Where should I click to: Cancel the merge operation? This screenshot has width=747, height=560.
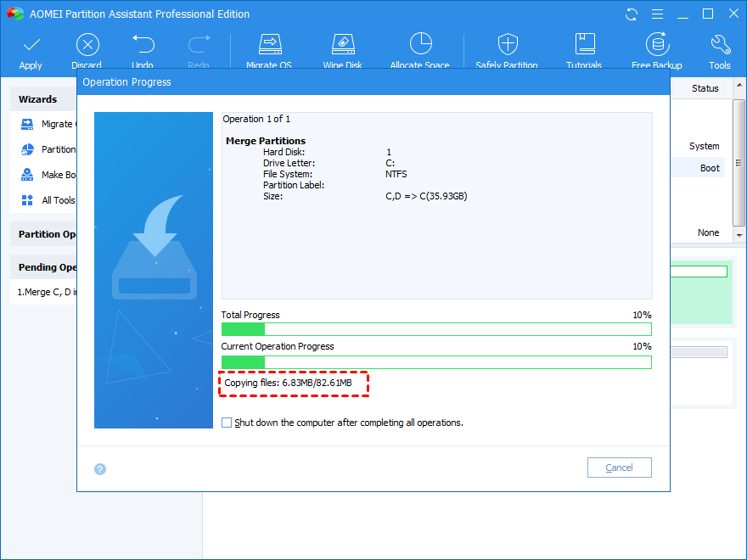[x=620, y=468]
